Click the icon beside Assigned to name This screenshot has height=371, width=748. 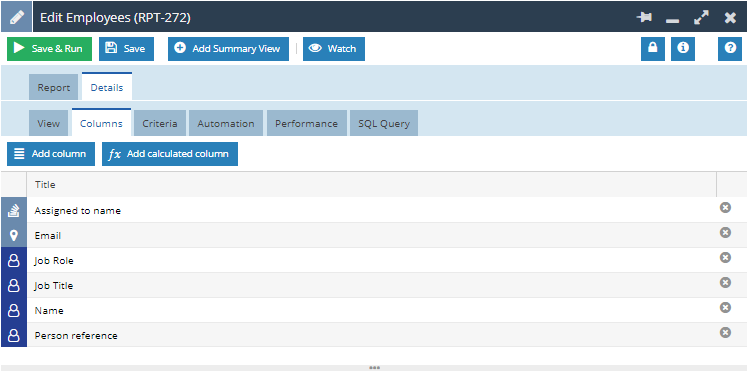[x=14, y=210]
